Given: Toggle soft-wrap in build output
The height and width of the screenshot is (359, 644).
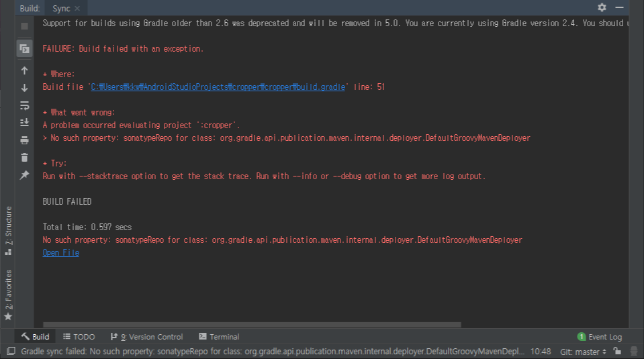Looking at the screenshot, I should (24, 105).
